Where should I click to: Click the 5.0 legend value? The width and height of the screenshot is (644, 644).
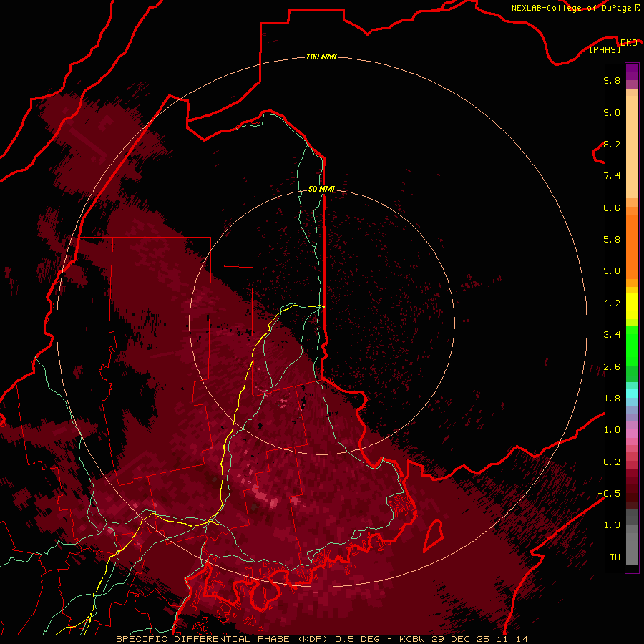(x=612, y=271)
